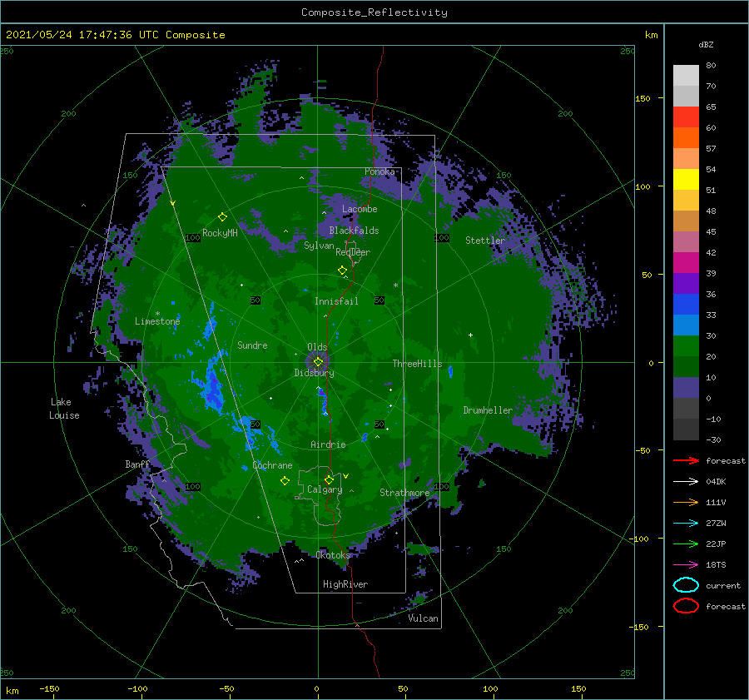Click the -100 tick on the right-hand axis
Viewport: 749px width, 700px height.
pos(640,539)
